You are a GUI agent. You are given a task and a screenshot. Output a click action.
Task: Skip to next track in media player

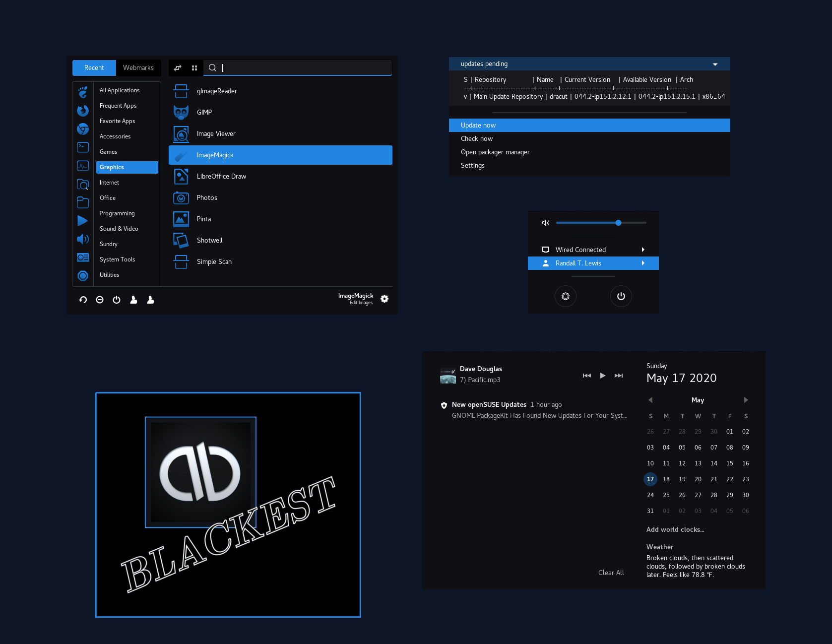619,376
